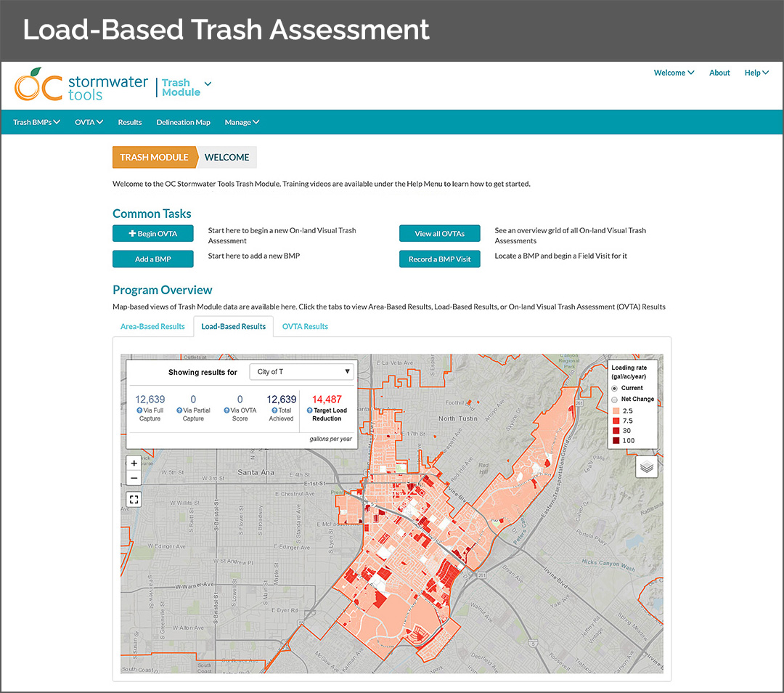This screenshot has height=693, width=784.
Task: Click the WELCOME breadcrumb
Action: pyautogui.click(x=226, y=157)
